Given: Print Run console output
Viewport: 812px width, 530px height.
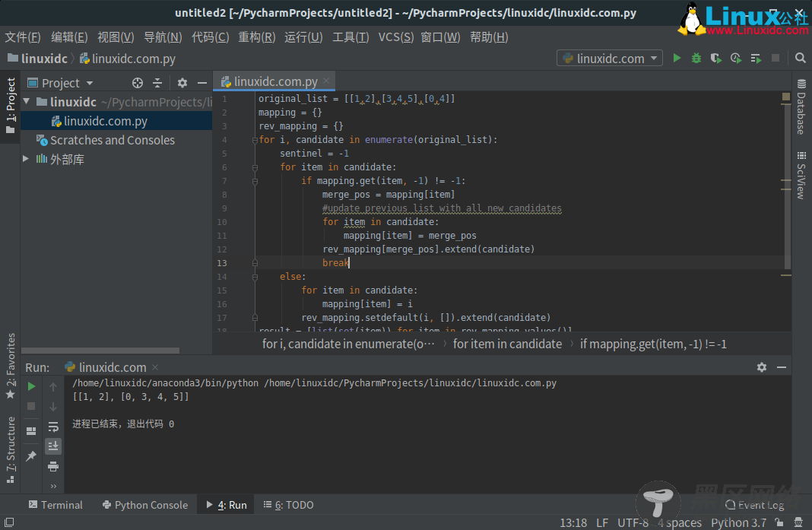Looking at the screenshot, I should point(52,466).
